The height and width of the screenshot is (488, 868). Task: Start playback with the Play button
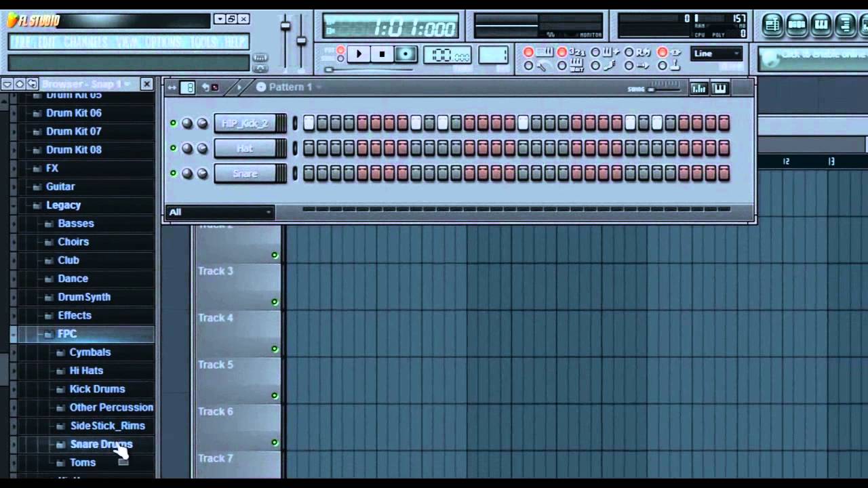[x=359, y=54]
